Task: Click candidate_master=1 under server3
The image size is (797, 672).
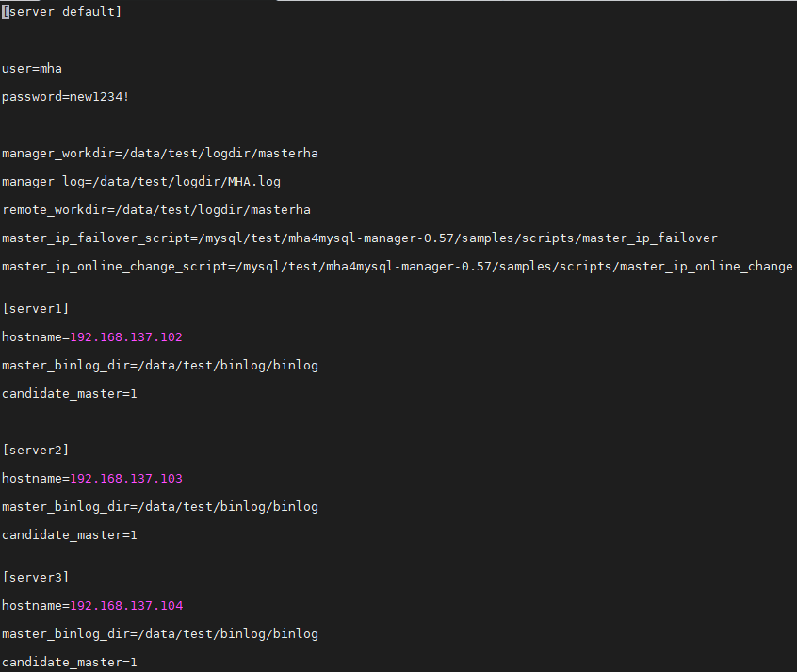Action: (x=69, y=663)
